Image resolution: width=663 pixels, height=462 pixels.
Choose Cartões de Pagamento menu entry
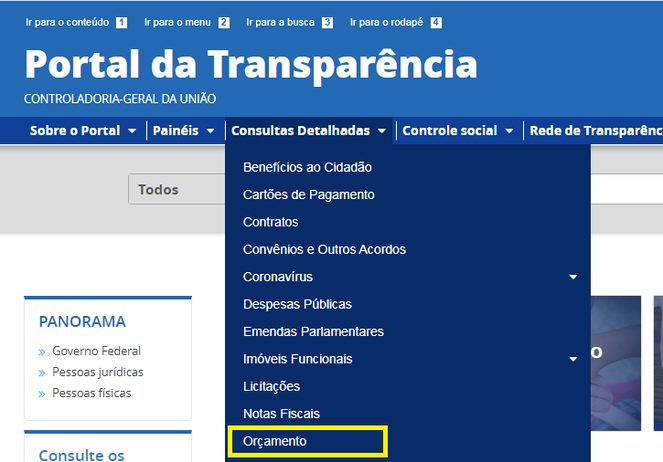[309, 195]
